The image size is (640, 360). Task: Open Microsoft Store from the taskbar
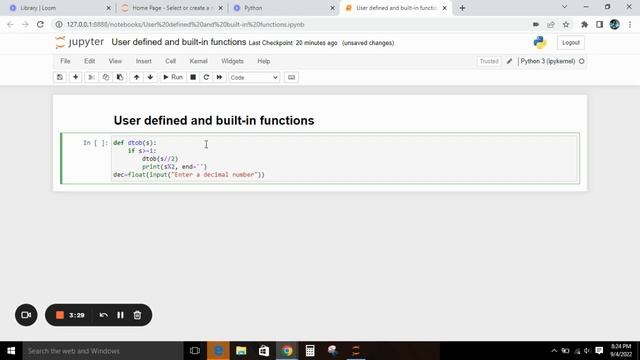pyautogui.click(x=264, y=351)
